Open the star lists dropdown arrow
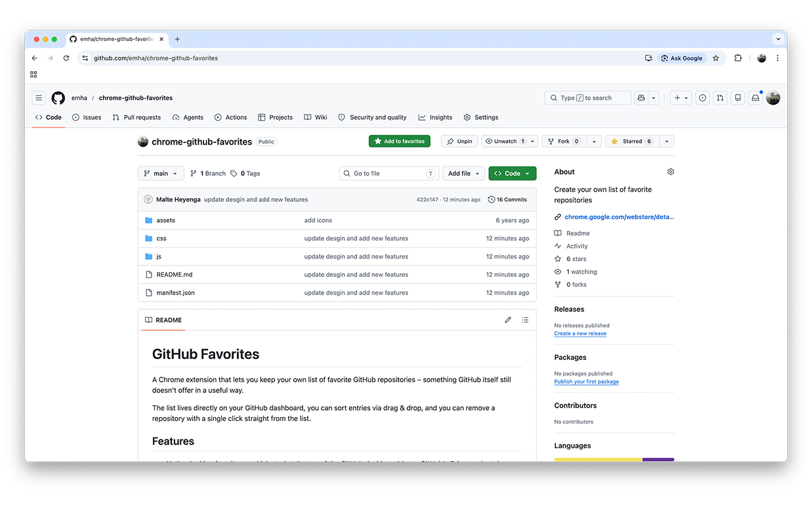 (667, 141)
